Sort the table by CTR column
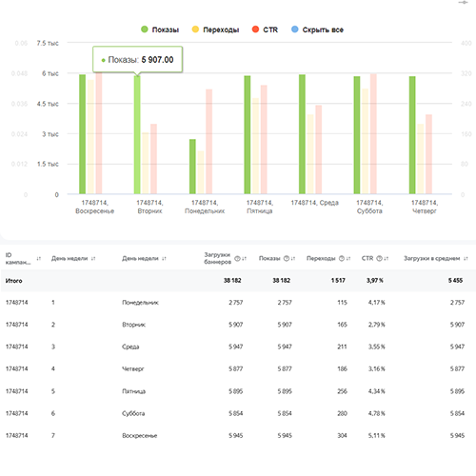Image resolution: width=476 pixels, height=476 pixels. (387, 259)
